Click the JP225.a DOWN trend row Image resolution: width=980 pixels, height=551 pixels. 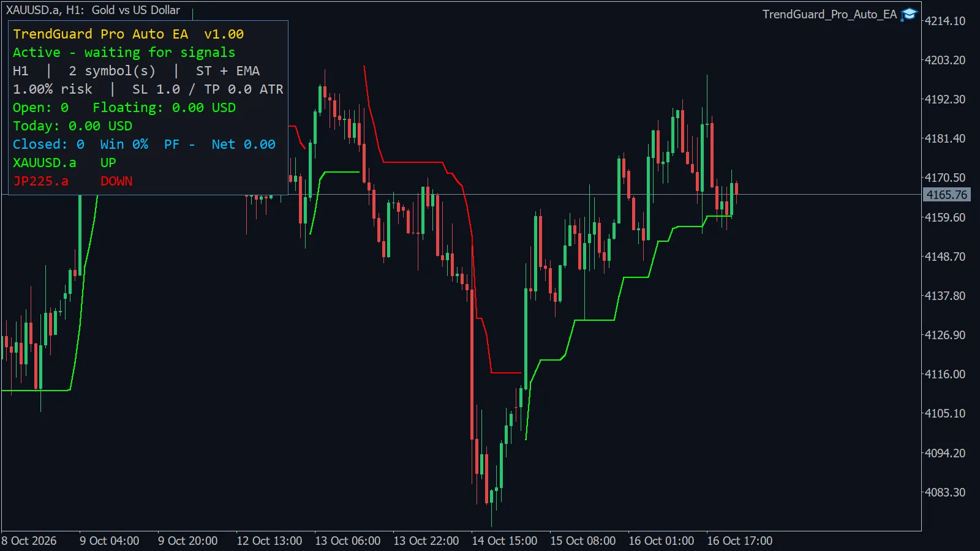point(73,181)
